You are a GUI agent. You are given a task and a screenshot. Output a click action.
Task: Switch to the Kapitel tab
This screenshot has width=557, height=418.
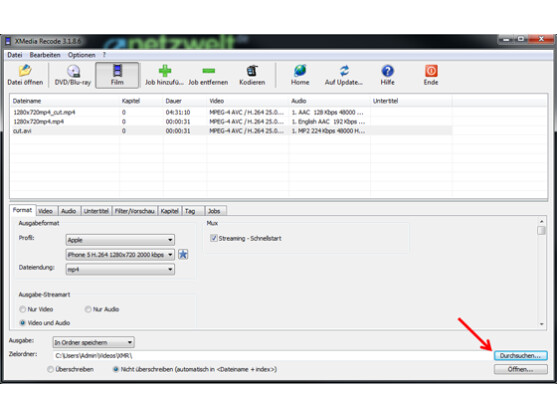pyautogui.click(x=169, y=211)
